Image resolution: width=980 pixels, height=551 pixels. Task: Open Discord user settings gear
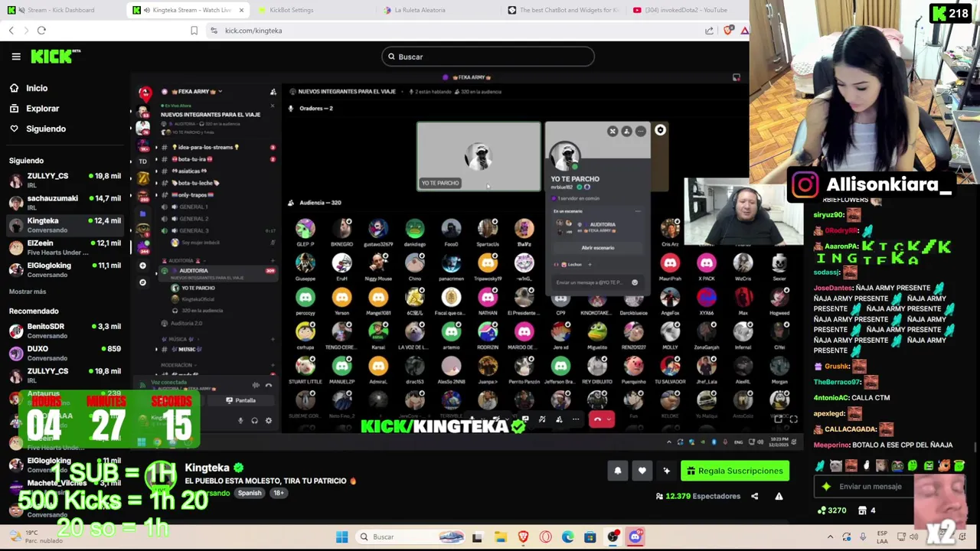point(268,420)
